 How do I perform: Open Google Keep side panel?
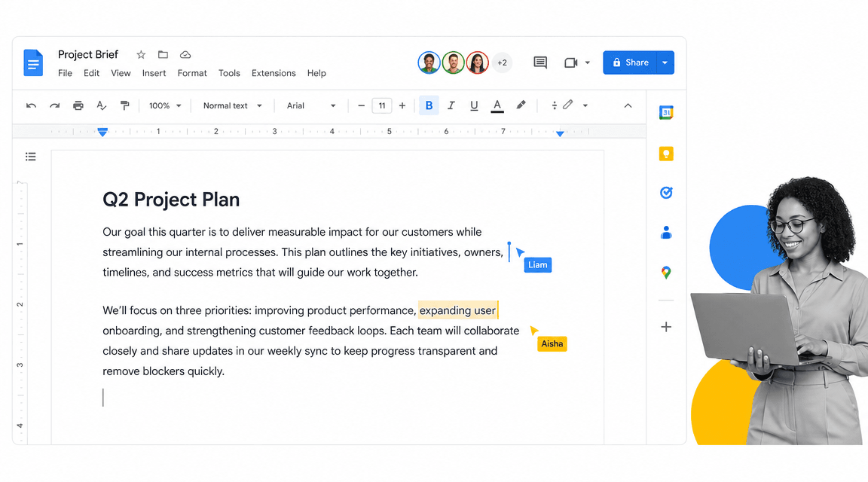click(666, 154)
